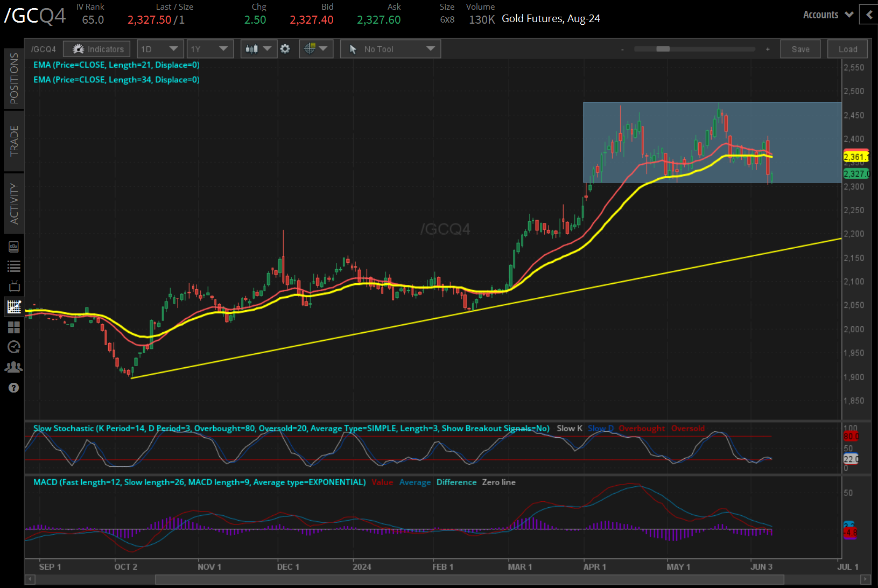The image size is (878, 588).
Task: Collapse the side panel with the arrow
Action: point(869,15)
